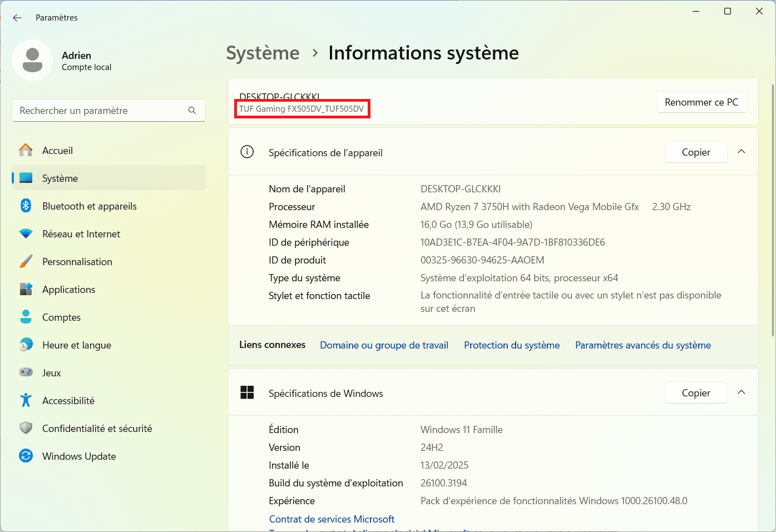Copy the Windows specifications
The width and height of the screenshot is (776, 532).
pyautogui.click(x=696, y=393)
